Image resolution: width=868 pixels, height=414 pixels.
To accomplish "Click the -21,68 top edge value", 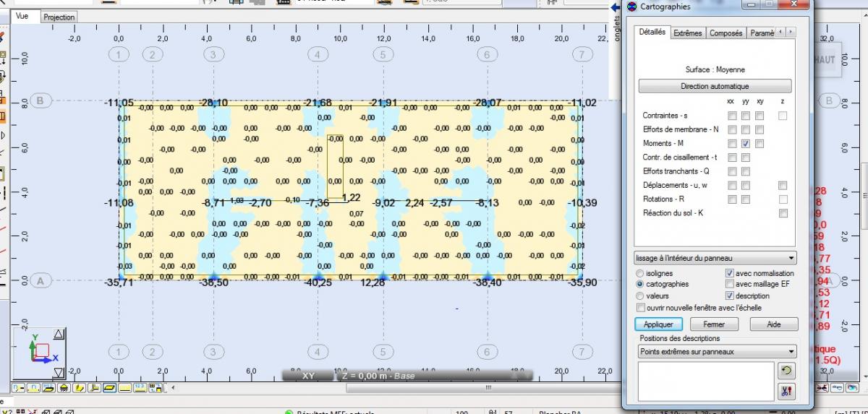I will (318, 103).
